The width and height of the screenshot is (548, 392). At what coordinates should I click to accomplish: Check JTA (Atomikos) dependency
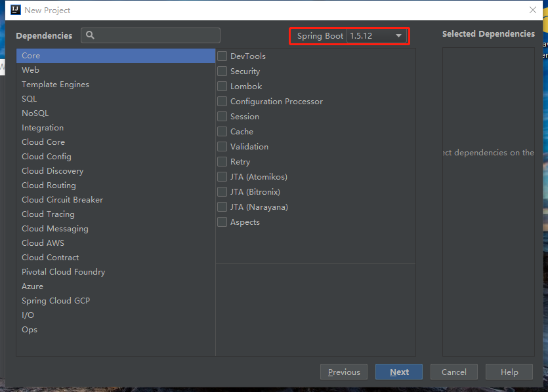click(222, 176)
